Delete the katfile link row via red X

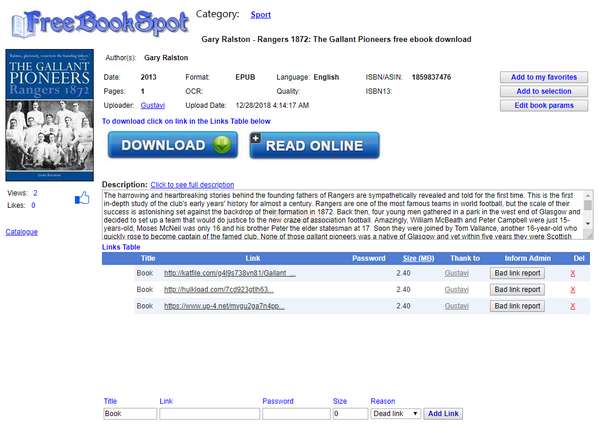click(572, 273)
